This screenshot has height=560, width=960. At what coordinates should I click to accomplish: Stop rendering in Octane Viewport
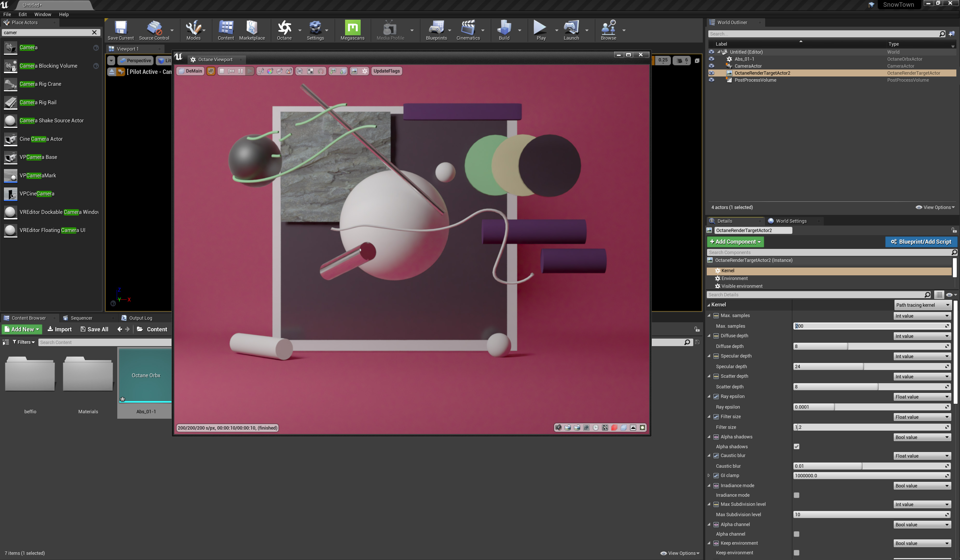click(x=222, y=71)
